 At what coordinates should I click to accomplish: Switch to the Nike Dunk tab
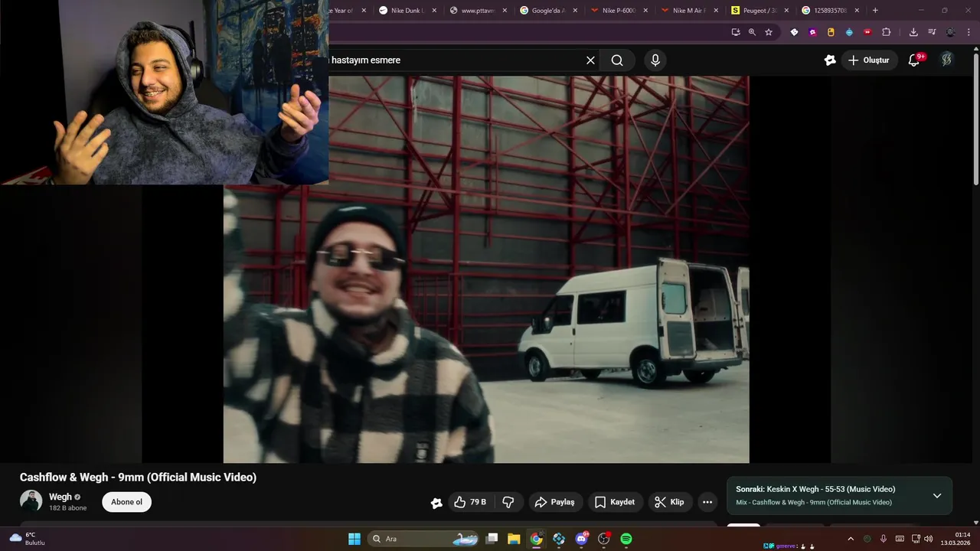click(406, 11)
